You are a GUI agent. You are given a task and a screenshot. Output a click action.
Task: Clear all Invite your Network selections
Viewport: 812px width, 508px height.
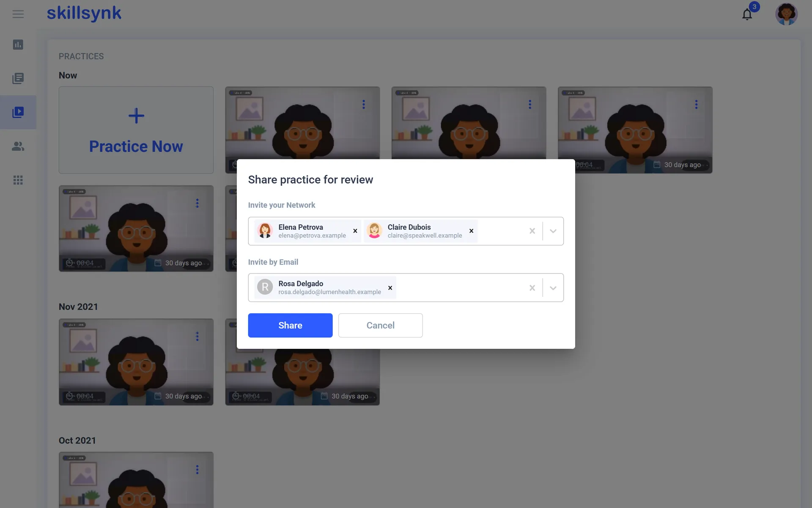coord(532,231)
